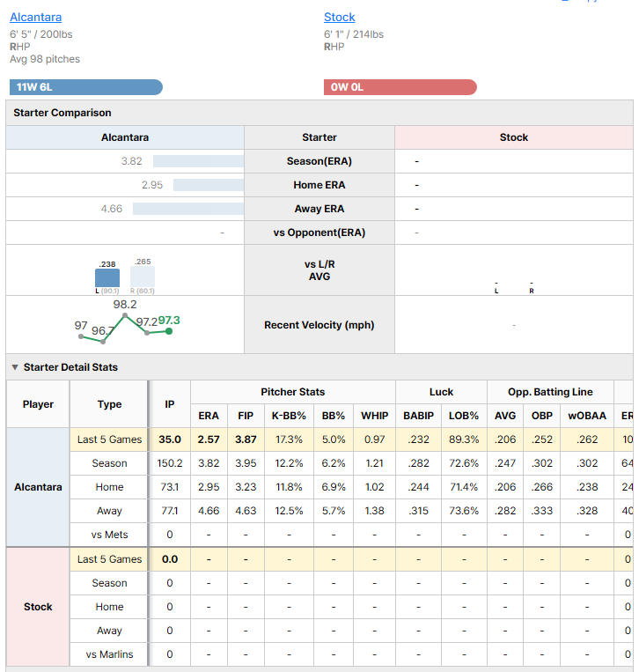Click the Pitcher Stats group header
The width and height of the screenshot is (639, 672).
(x=293, y=392)
